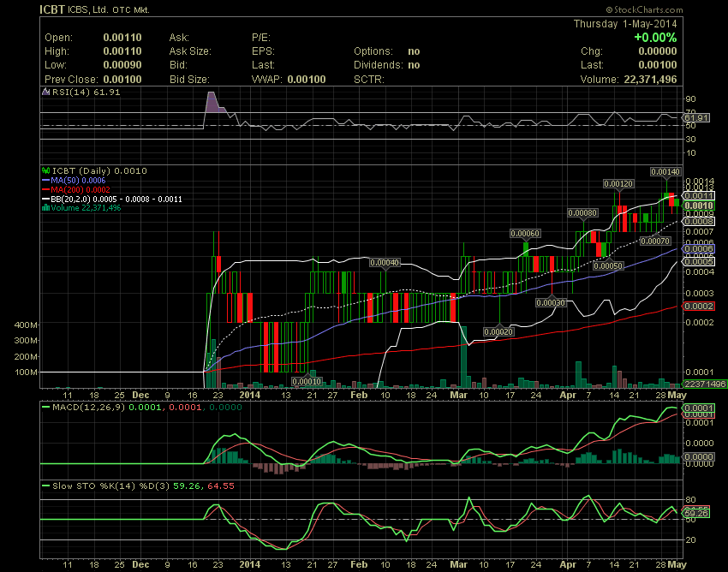Click the green swatch beside MACD legend
The height and width of the screenshot is (572, 728).
(45, 408)
